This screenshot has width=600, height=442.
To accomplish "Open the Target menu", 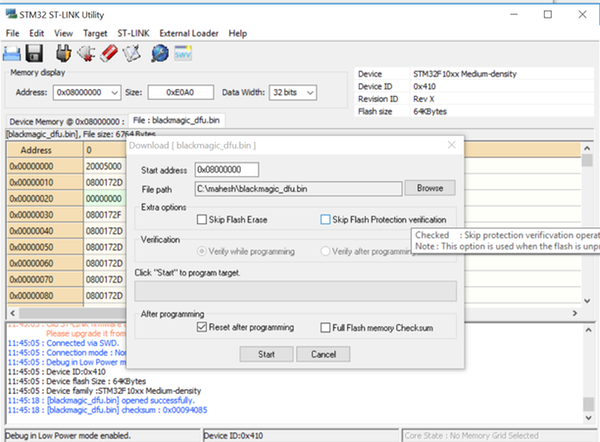I will [95, 33].
